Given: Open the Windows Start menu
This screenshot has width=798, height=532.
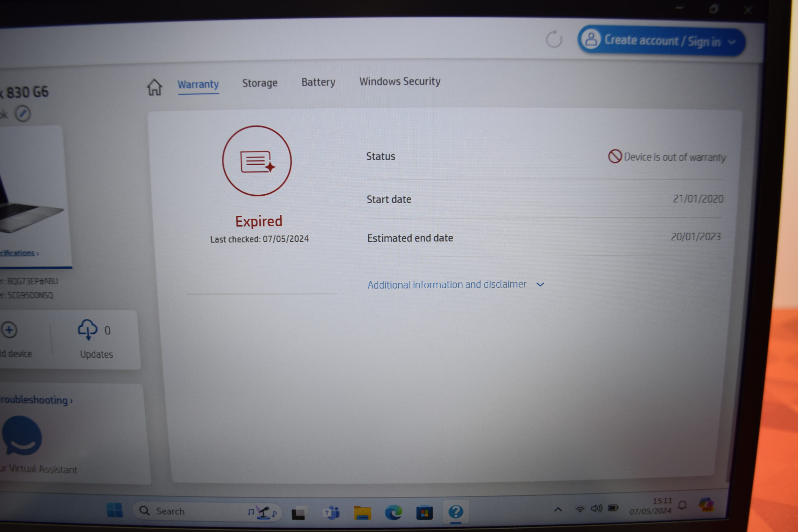Looking at the screenshot, I should click(x=114, y=510).
